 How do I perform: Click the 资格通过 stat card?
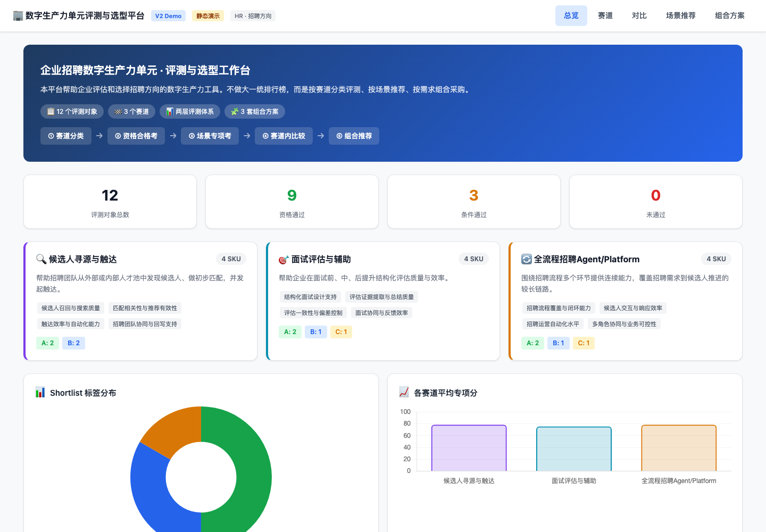click(292, 202)
